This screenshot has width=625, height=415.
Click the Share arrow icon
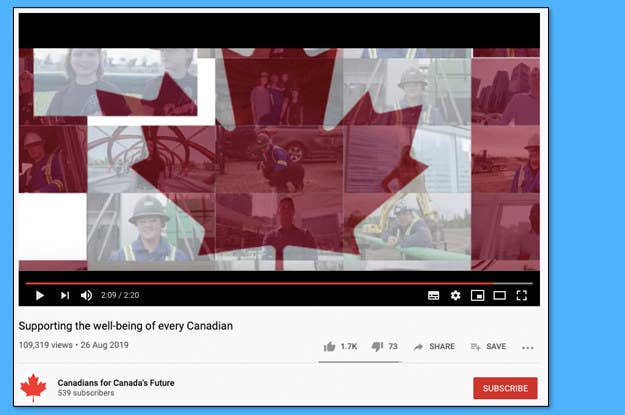[x=418, y=347]
